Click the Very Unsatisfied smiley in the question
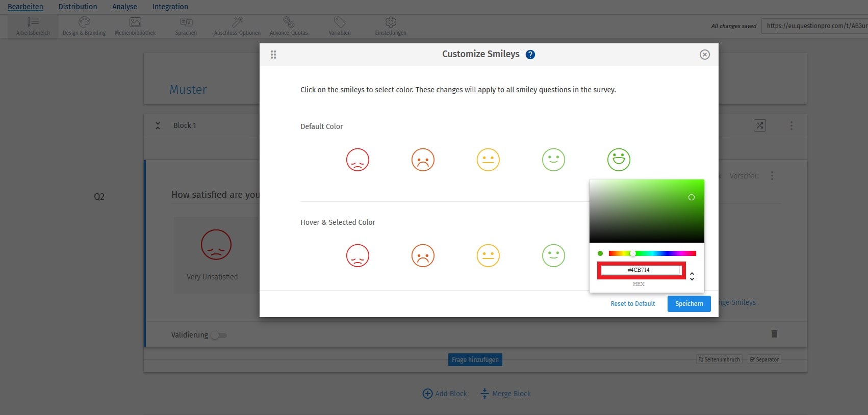The height and width of the screenshot is (415, 868). (216, 245)
